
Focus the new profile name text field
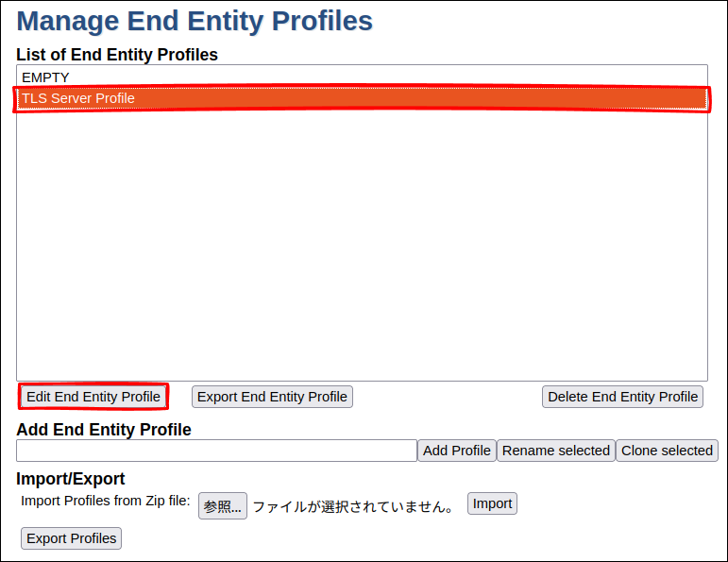[x=216, y=451]
